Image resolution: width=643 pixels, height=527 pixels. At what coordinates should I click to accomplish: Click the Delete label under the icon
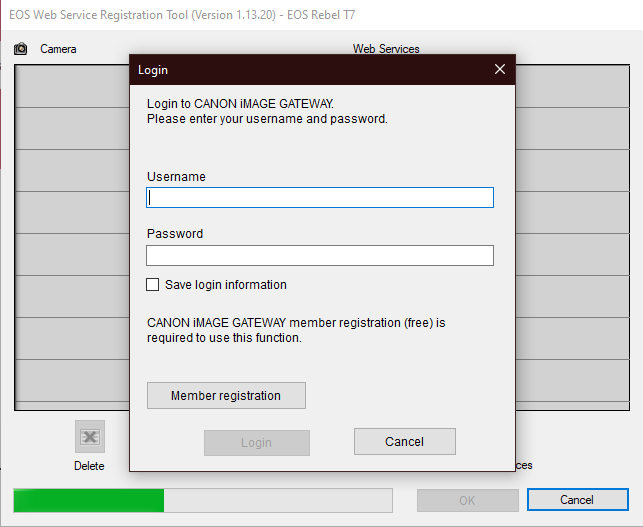tap(89, 466)
